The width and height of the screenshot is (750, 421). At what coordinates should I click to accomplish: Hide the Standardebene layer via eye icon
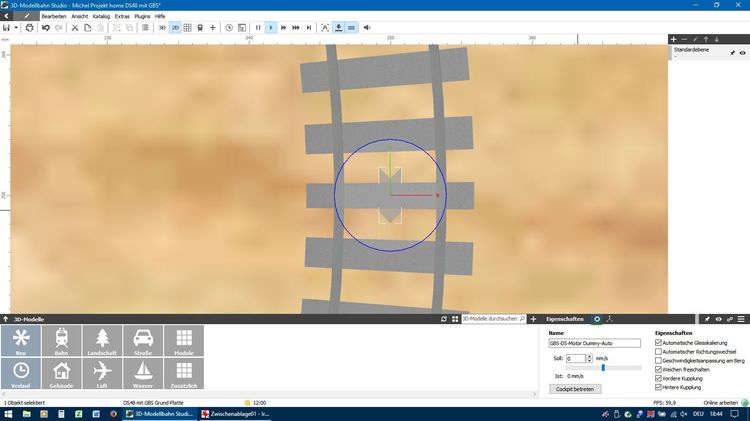pos(742,53)
